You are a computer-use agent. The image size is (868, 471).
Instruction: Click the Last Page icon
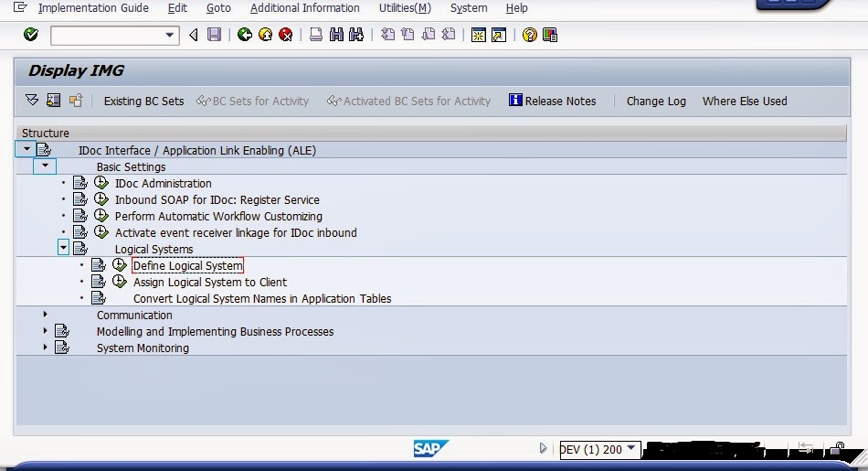(449, 35)
